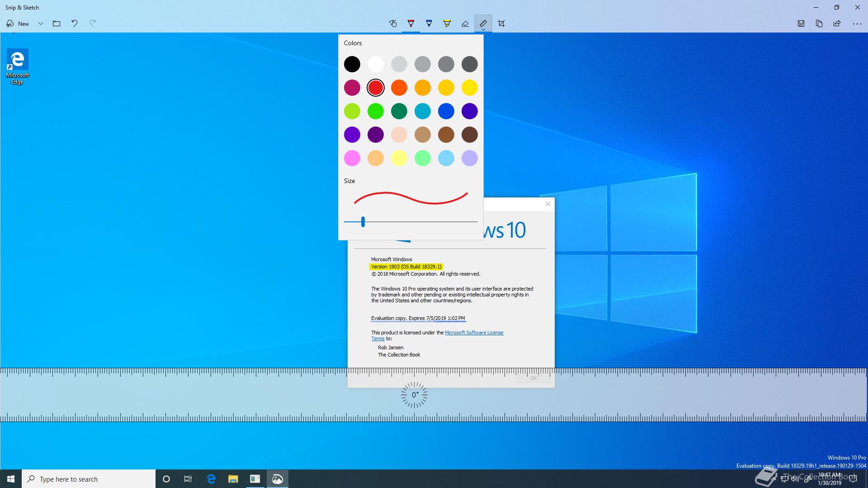Open Task View on taskbar
Viewport: 868px width, 488px height.
188,479
